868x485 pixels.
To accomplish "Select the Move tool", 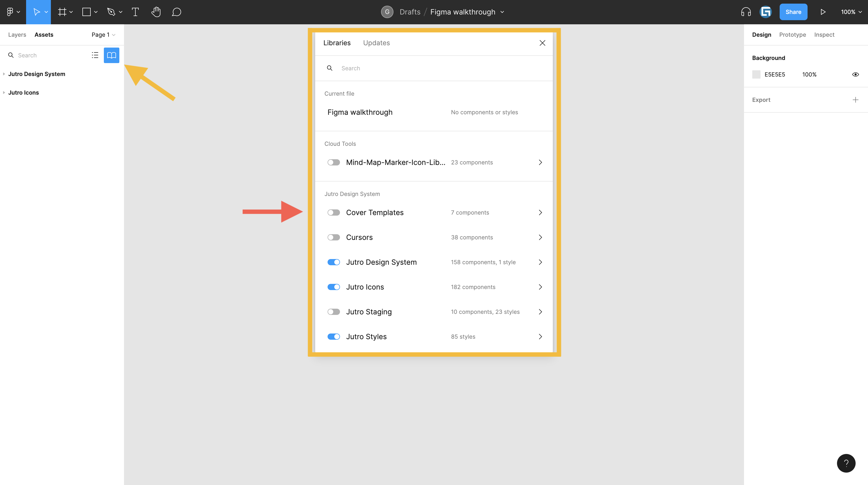I will (36, 12).
